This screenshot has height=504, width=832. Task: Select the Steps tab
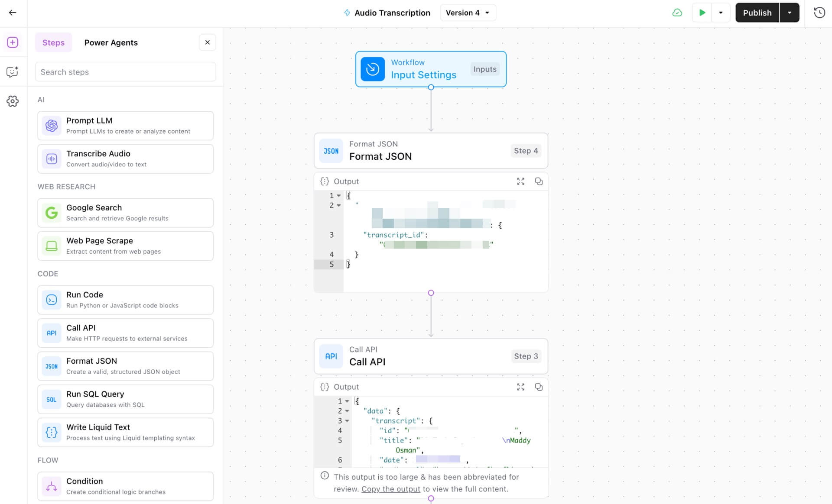(x=53, y=42)
